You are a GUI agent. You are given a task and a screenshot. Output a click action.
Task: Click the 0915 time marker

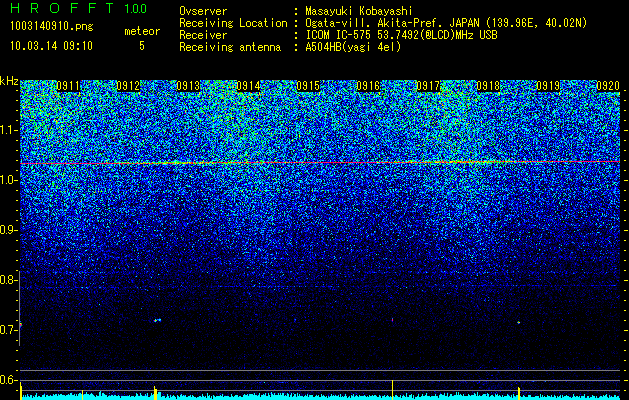(308, 86)
